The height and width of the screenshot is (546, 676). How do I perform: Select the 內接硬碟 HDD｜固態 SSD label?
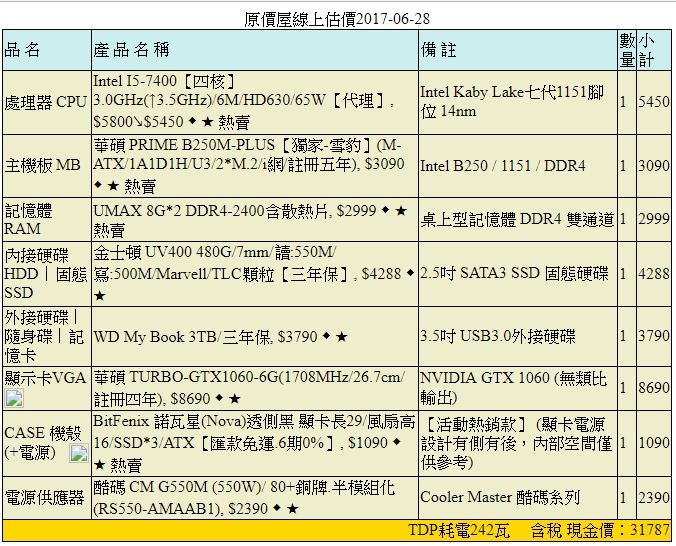[46, 274]
